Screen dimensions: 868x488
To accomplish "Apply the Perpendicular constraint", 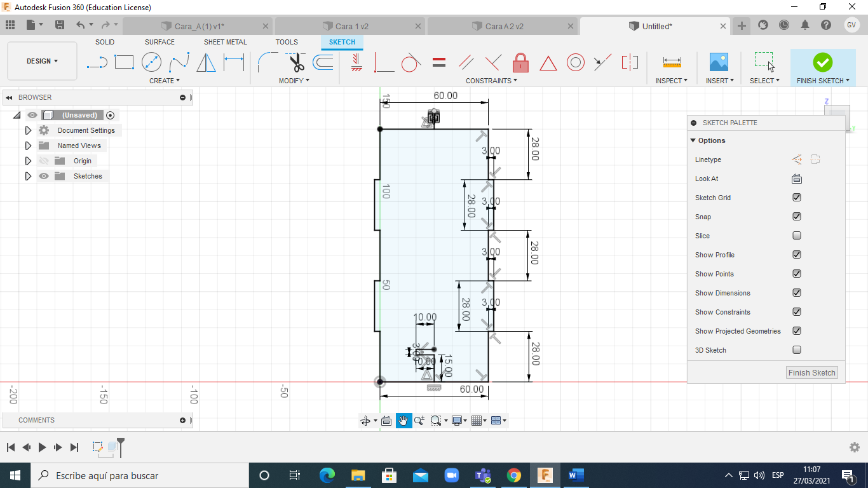I will pyautogui.click(x=493, y=62).
